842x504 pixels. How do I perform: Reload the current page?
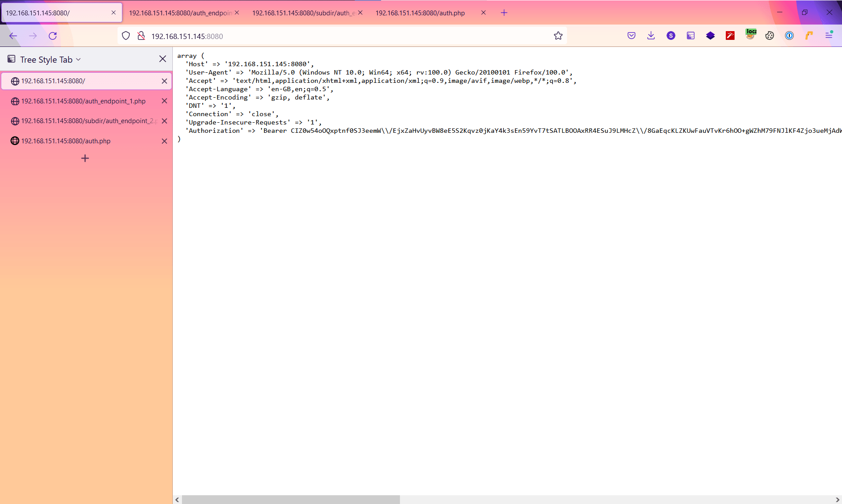pyautogui.click(x=53, y=36)
